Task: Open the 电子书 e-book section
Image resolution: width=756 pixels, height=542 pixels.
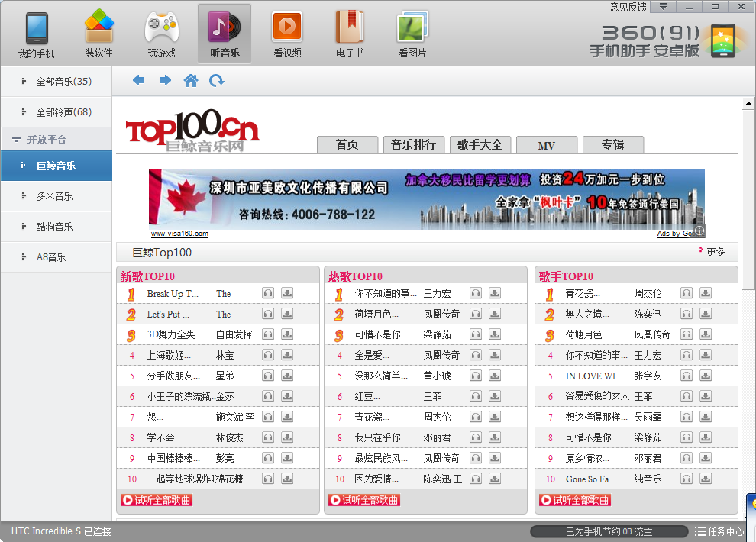Action: click(350, 34)
